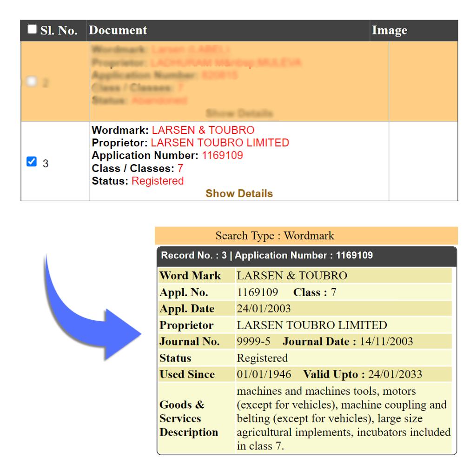Viewport: 476px width, 476px height.
Task: Click the red wordmark LARSEN & TOUBRO
Action: coord(203,130)
